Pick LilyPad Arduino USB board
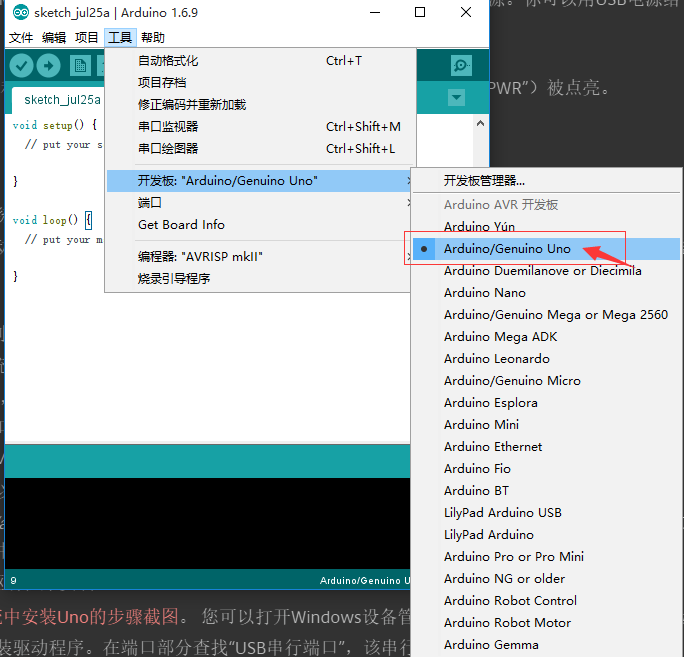 pos(547,513)
